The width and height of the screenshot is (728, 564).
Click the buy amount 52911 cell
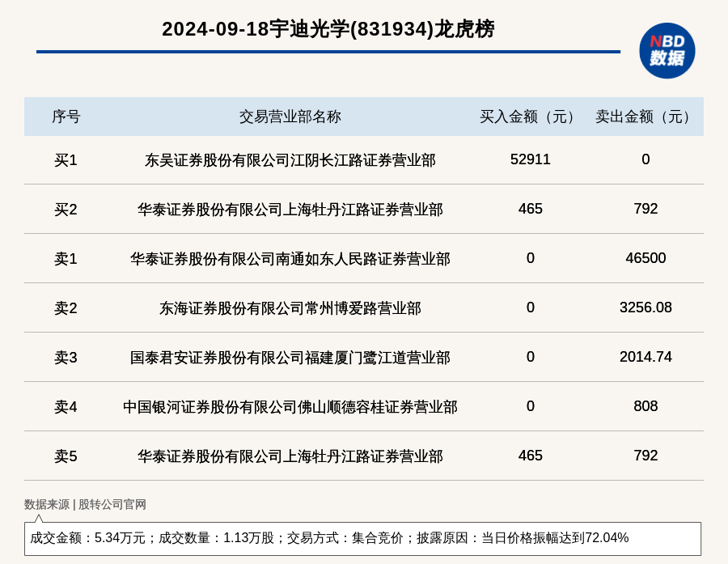click(530, 159)
